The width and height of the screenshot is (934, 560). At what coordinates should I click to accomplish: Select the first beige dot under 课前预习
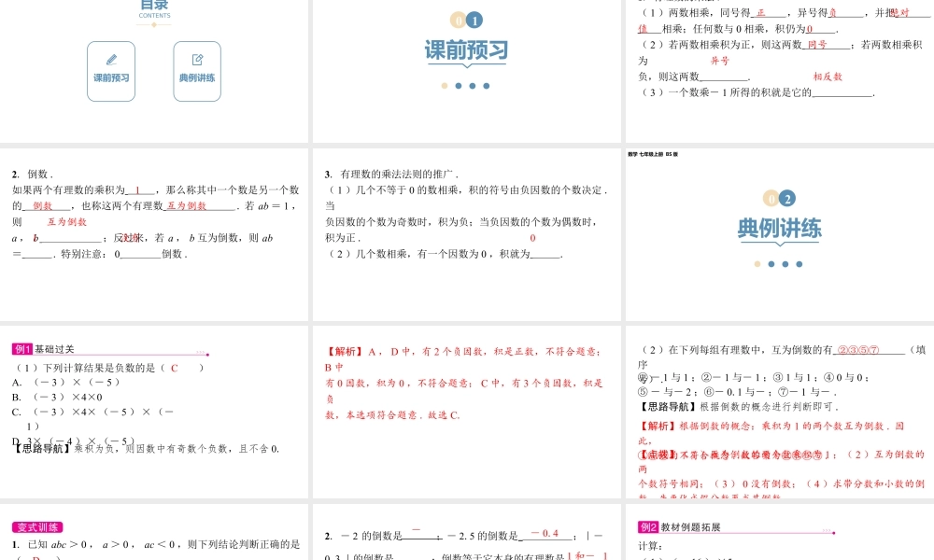[x=444, y=86]
